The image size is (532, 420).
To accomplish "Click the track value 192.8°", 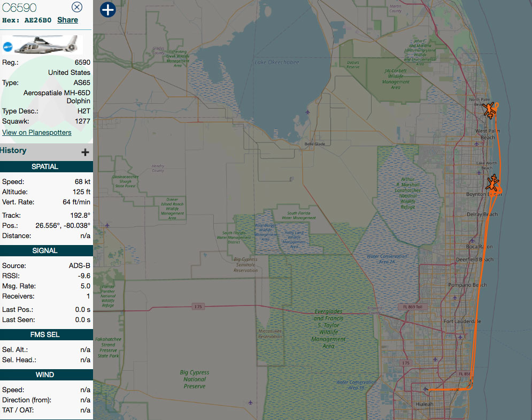I will (x=80, y=215).
